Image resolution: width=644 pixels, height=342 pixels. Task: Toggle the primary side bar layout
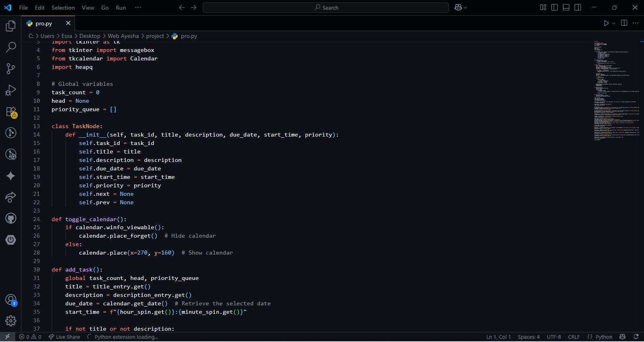[x=555, y=8]
